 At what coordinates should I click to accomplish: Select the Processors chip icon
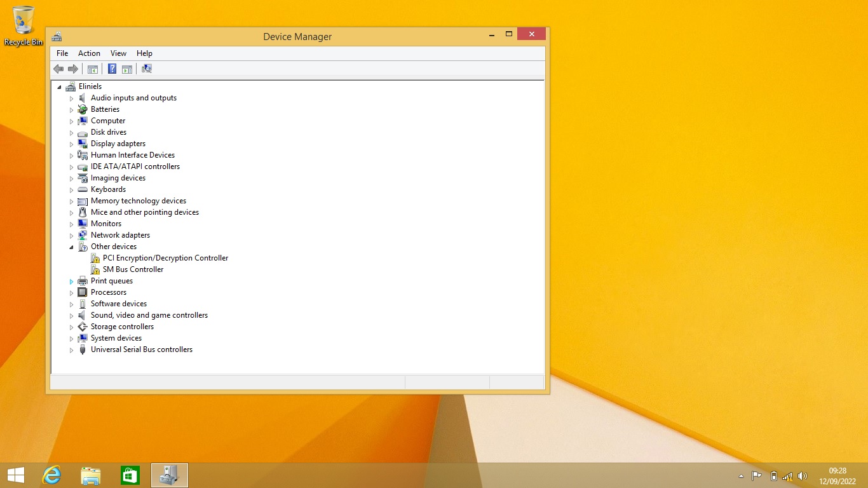point(83,292)
